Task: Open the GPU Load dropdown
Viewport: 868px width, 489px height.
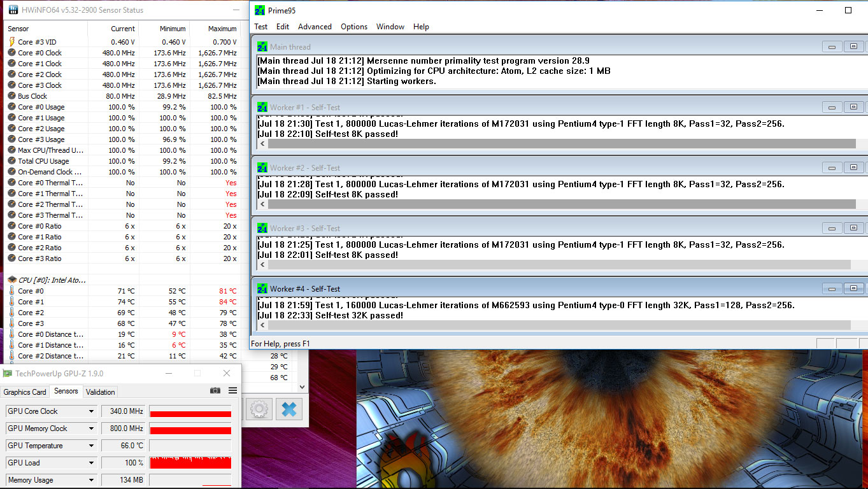Action: tap(91, 463)
